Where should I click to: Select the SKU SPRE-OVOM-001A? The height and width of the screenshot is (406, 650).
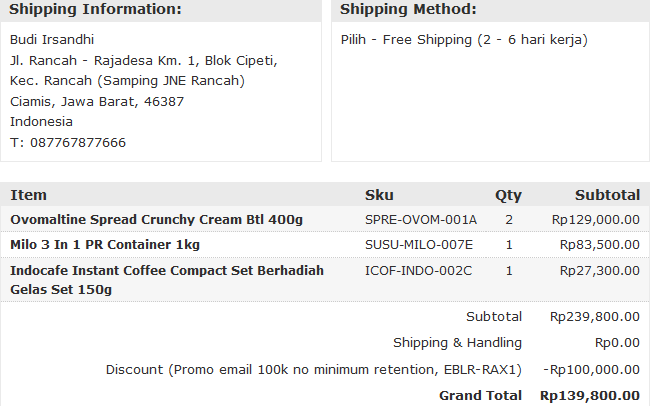421,220
